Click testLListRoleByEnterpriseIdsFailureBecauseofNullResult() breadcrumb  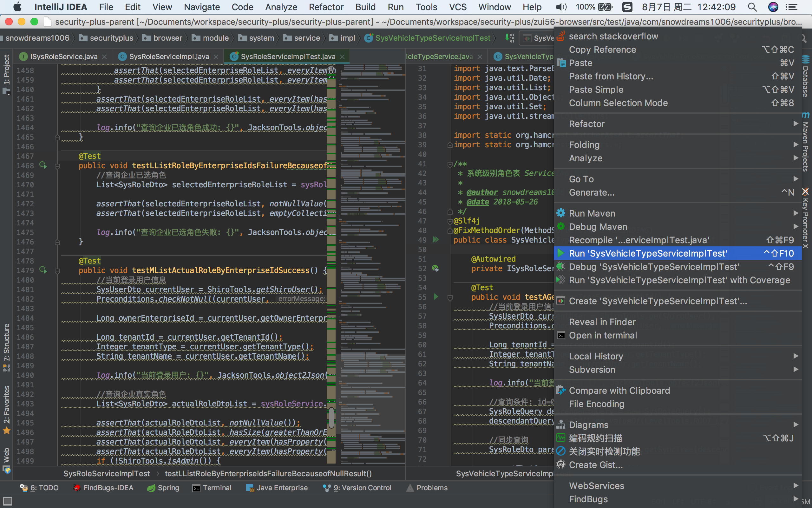[x=268, y=473]
